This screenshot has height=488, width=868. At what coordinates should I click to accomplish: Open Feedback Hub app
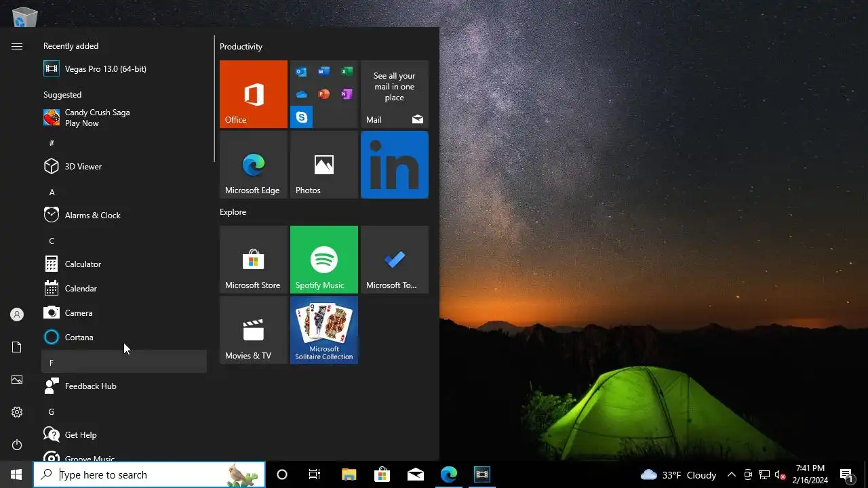(x=124, y=386)
